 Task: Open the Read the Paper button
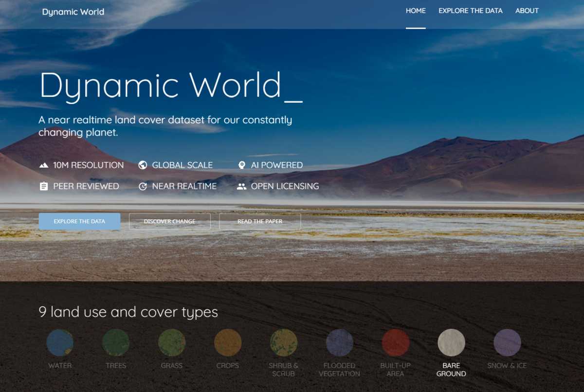[260, 221]
